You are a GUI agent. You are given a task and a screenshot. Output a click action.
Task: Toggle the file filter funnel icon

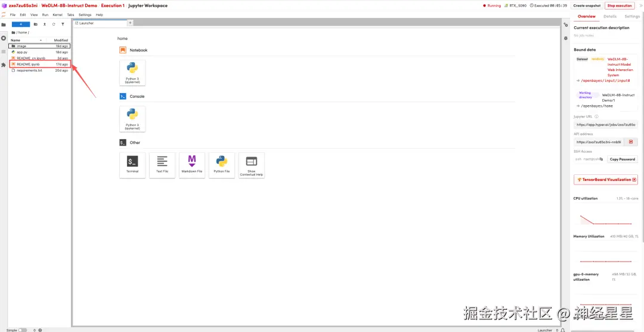click(x=63, y=24)
